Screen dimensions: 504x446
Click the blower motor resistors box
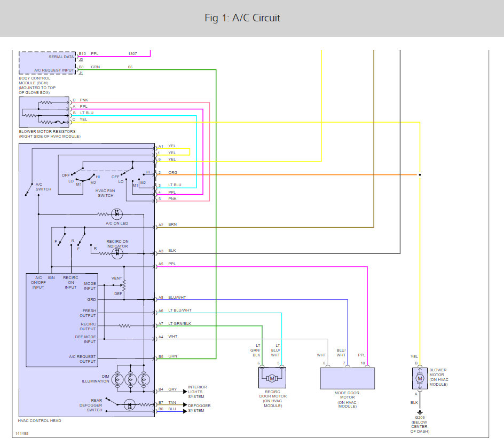click(x=44, y=111)
